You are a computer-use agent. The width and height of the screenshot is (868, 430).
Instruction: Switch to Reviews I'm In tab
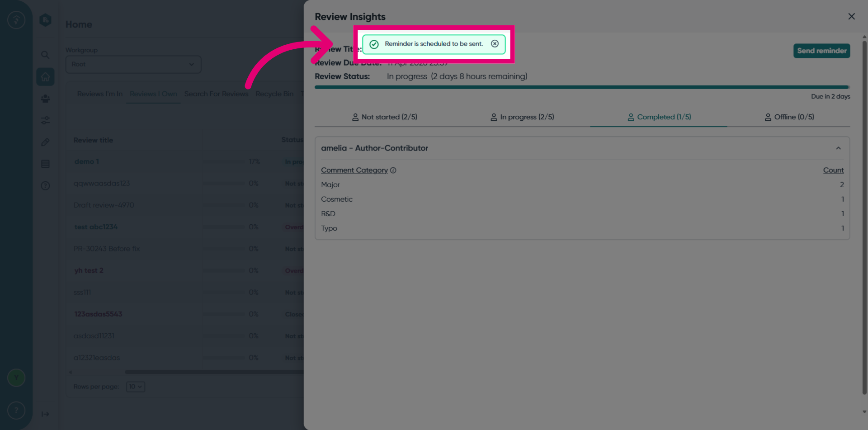point(99,94)
